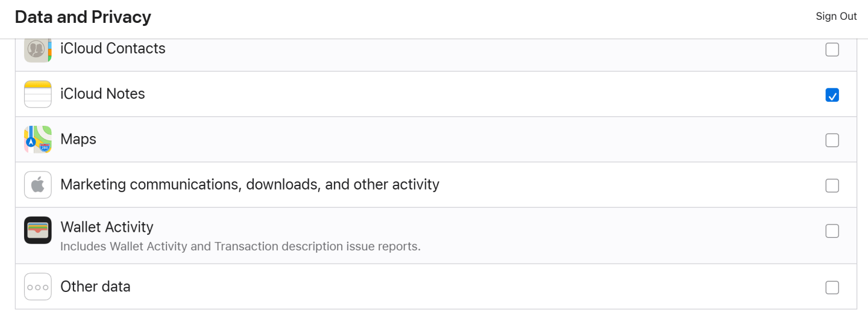Click the Other data ellipsis icon
The height and width of the screenshot is (319, 868).
point(37,286)
